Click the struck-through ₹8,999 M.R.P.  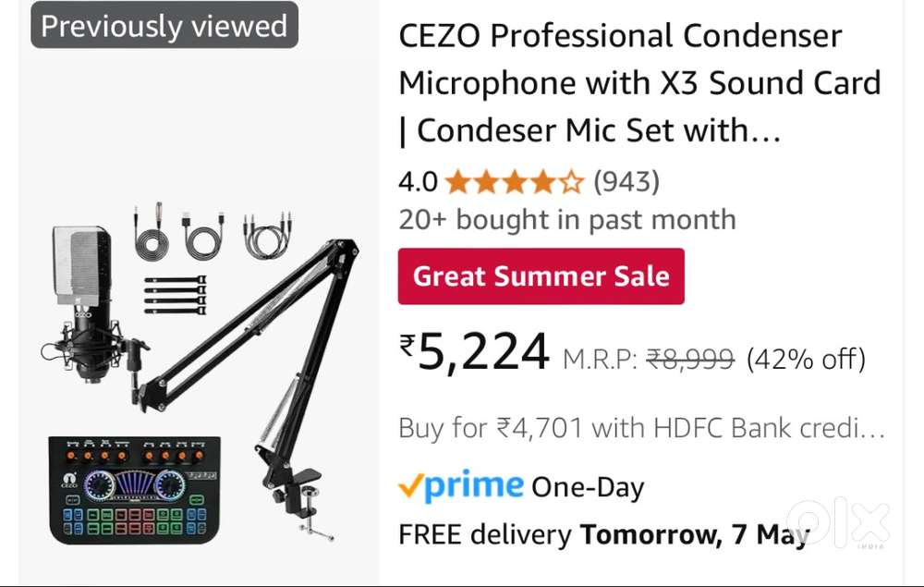point(689,358)
